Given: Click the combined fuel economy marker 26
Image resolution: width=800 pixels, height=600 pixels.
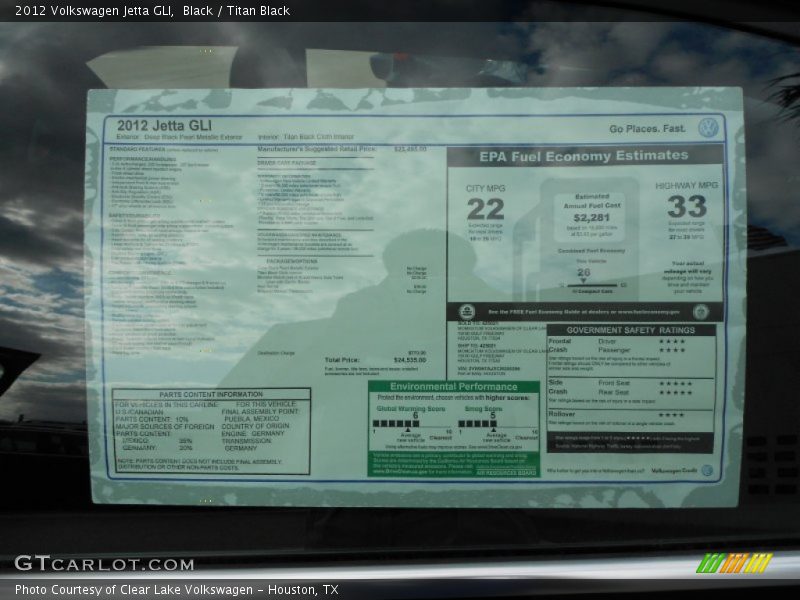Looking at the screenshot, I should [584, 273].
